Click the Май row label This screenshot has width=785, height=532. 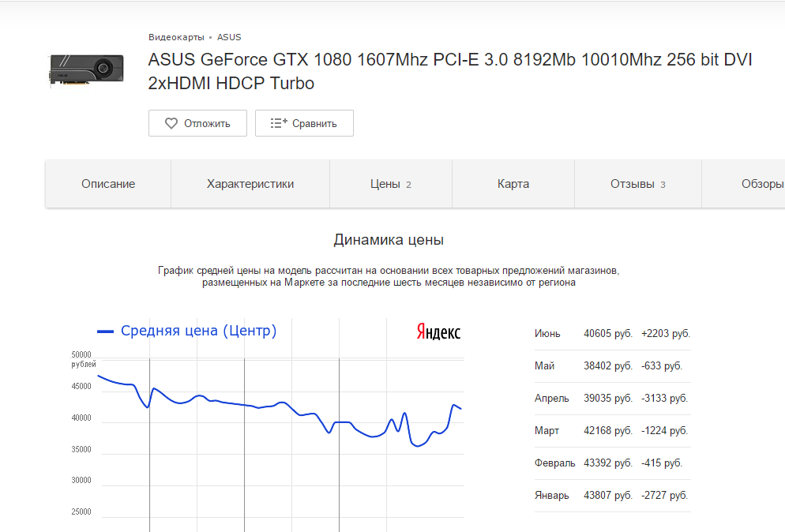tap(544, 365)
